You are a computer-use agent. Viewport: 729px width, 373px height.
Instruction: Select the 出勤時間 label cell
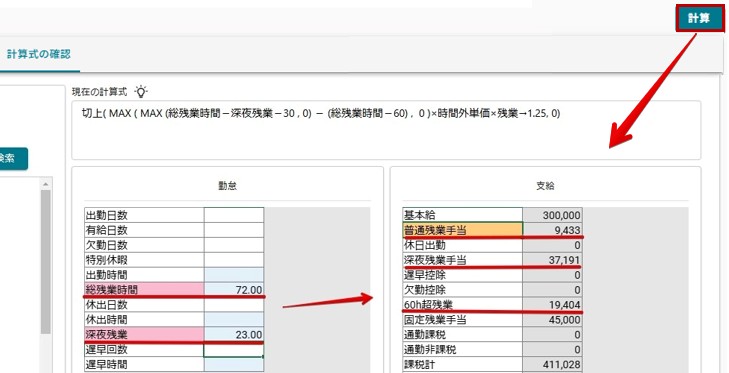click(x=144, y=274)
